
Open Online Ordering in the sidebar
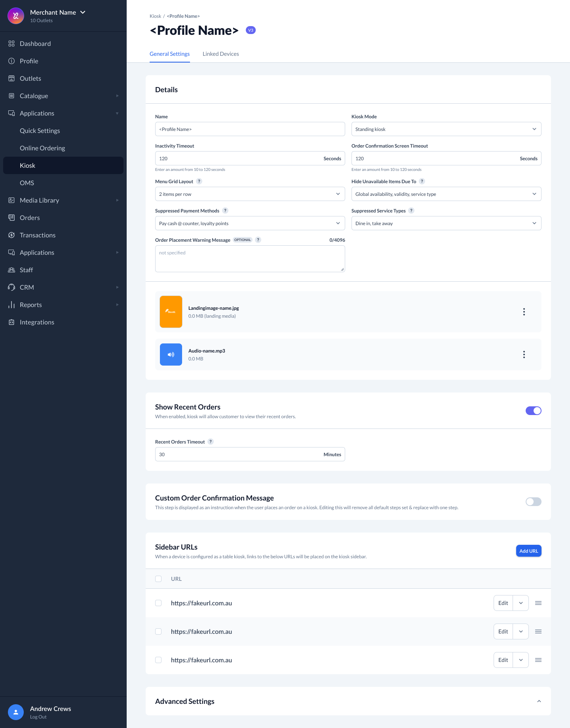(42, 148)
